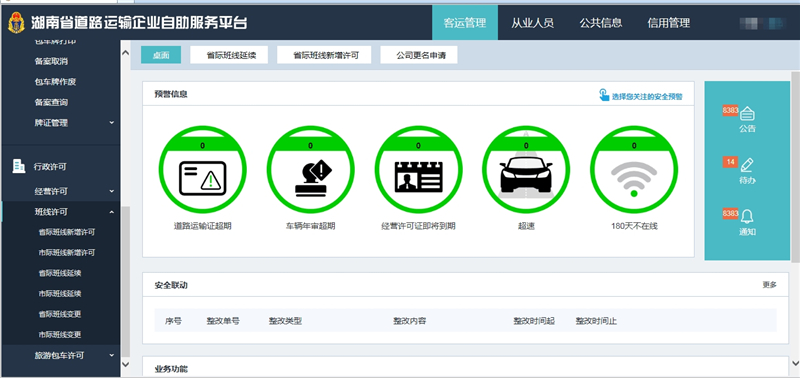Image resolution: width=800 pixels, height=378 pixels.
Task: Open the 待办 pencil to-do icon
Action: point(747,165)
